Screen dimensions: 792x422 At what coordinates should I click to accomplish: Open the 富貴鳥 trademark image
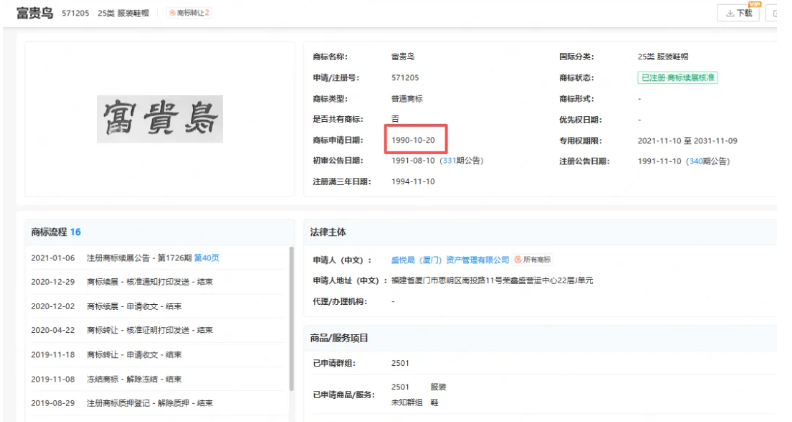[x=160, y=118]
